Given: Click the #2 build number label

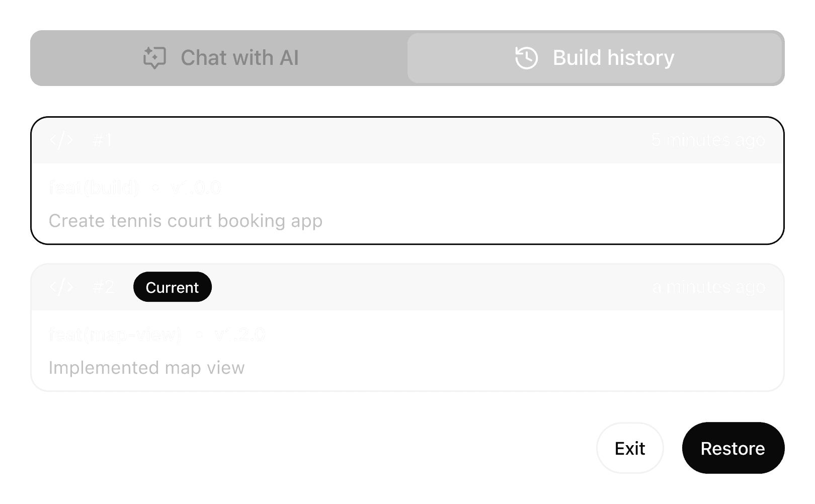Looking at the screenshot, I should 104,287.
